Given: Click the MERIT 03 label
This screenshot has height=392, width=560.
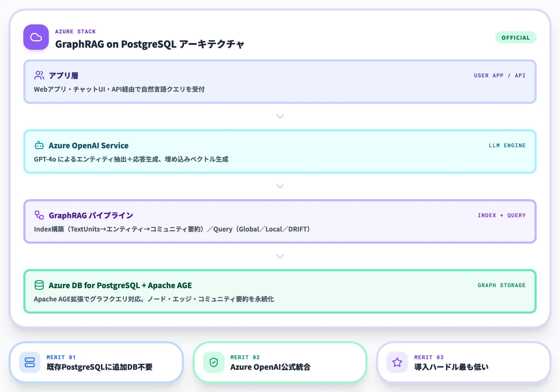Looking at the screenshot, I should point(429,357).
